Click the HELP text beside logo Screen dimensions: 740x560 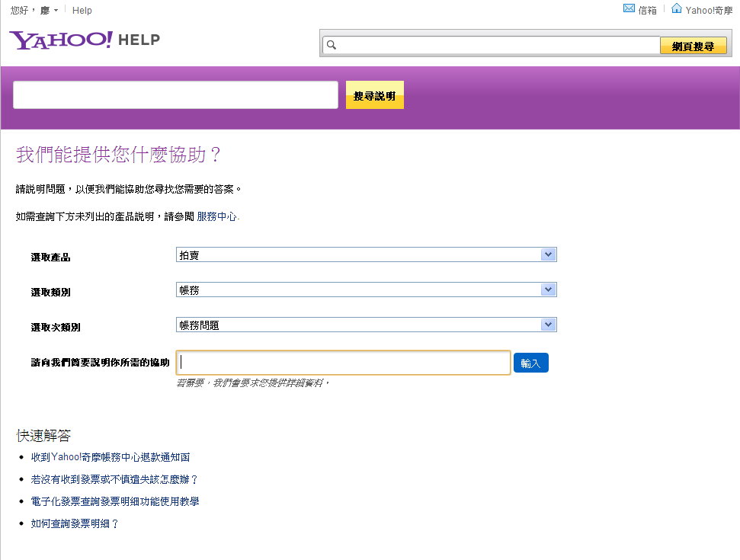point(139,40)
